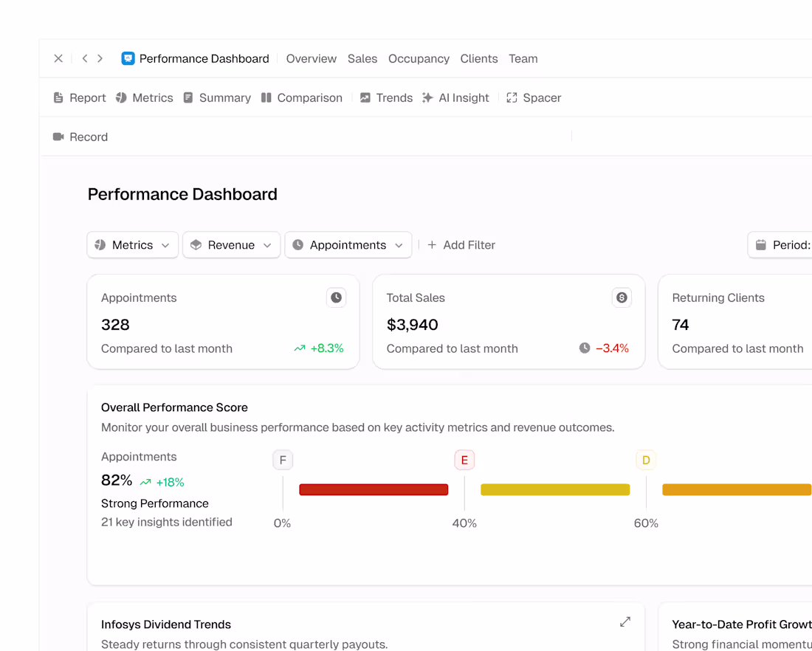
Task: Open the Period date selector
Action: pyautogui.click(x=780, y=245)
